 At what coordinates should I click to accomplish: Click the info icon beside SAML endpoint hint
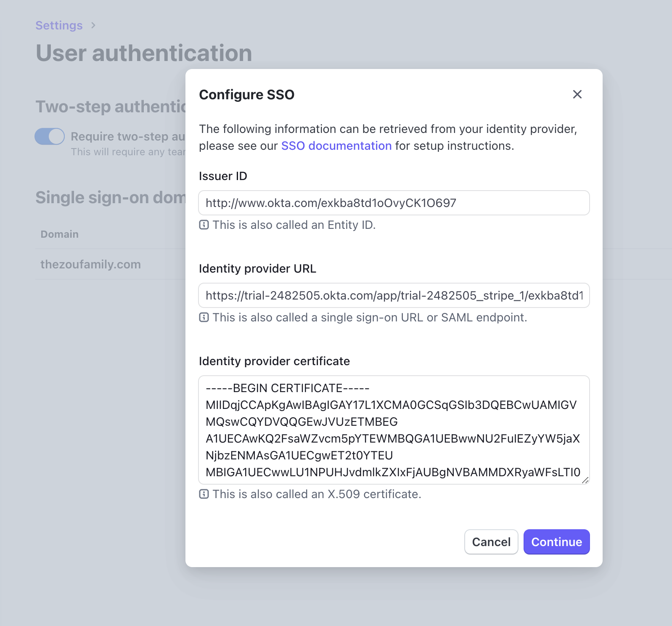(204, 318)
